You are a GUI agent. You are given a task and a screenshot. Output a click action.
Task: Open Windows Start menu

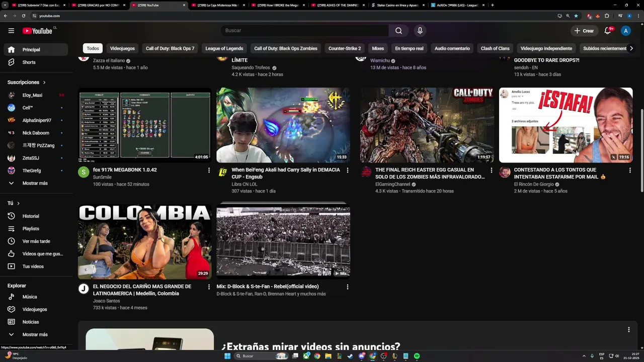point(227,356)
